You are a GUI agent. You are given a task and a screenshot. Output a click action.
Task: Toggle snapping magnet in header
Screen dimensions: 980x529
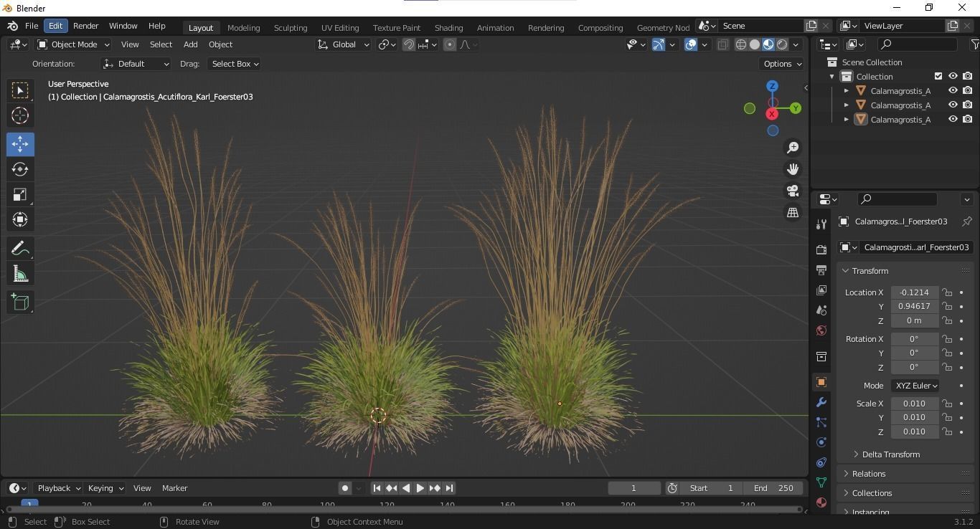(x=409, y=44)
